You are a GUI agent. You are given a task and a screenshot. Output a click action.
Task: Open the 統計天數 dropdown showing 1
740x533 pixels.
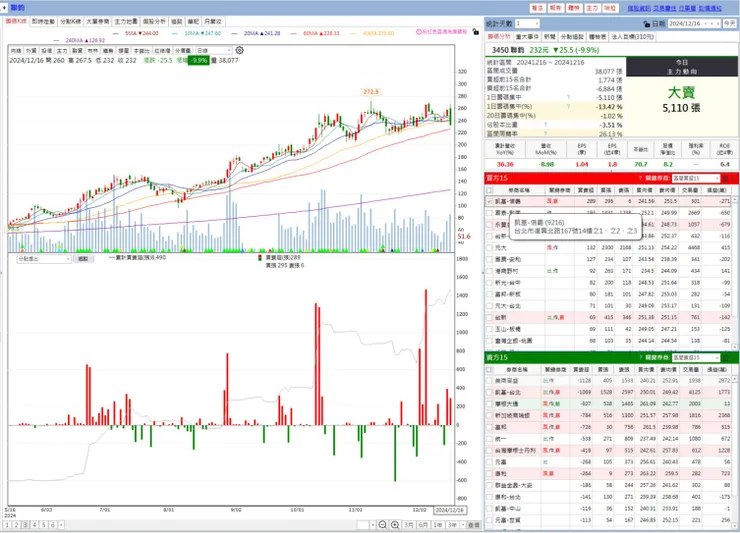[527, 24]
